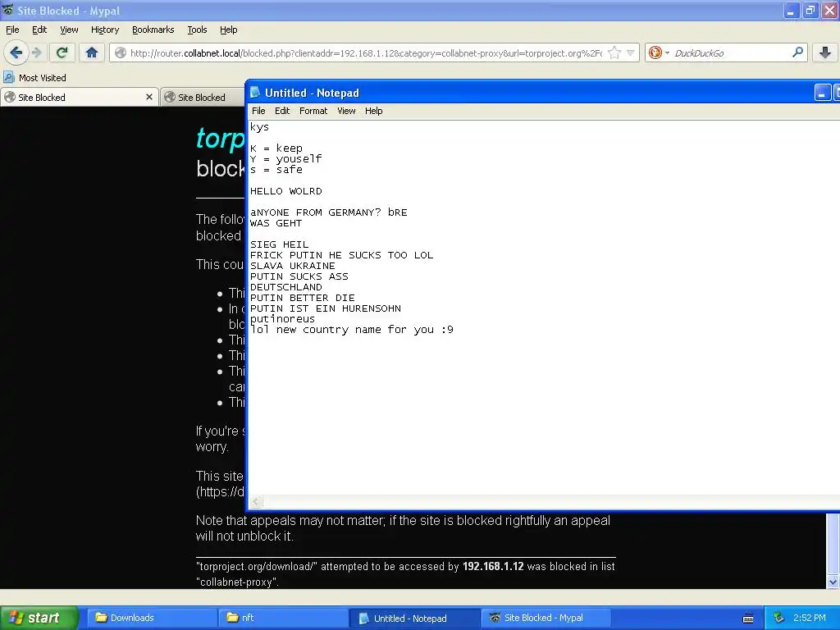Click the 'HELLO WOLRD' line in Notepad
Image resolution: width=840 pixels, height=630 pixels.
point(286,191)
